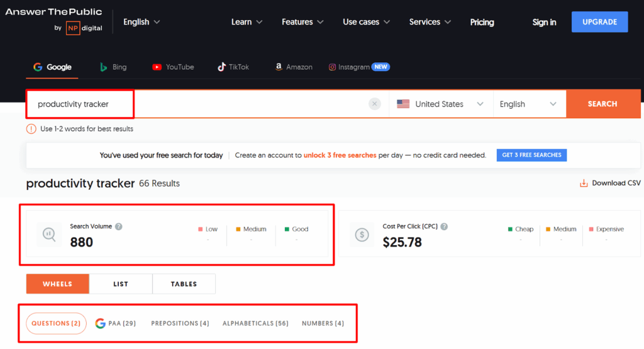Screen dimensions: 644x349
Task: Expand the Use cases menu
Action: click(366, 22)
